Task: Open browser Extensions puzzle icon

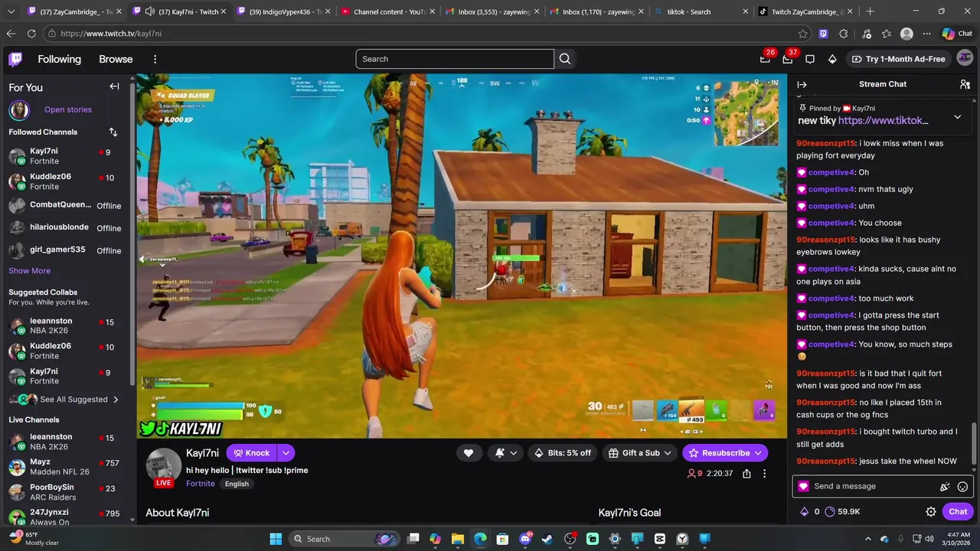Action: (x=844, y=34)
